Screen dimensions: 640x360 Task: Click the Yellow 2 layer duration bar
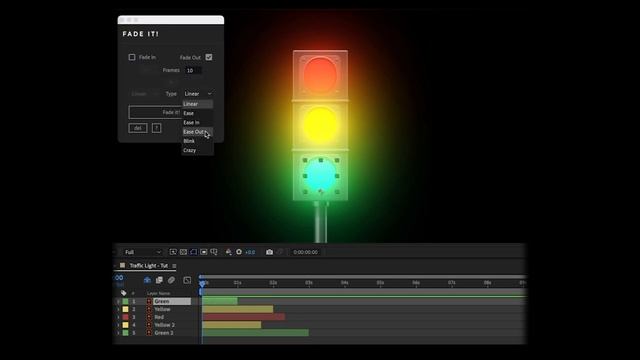(231, 325)
